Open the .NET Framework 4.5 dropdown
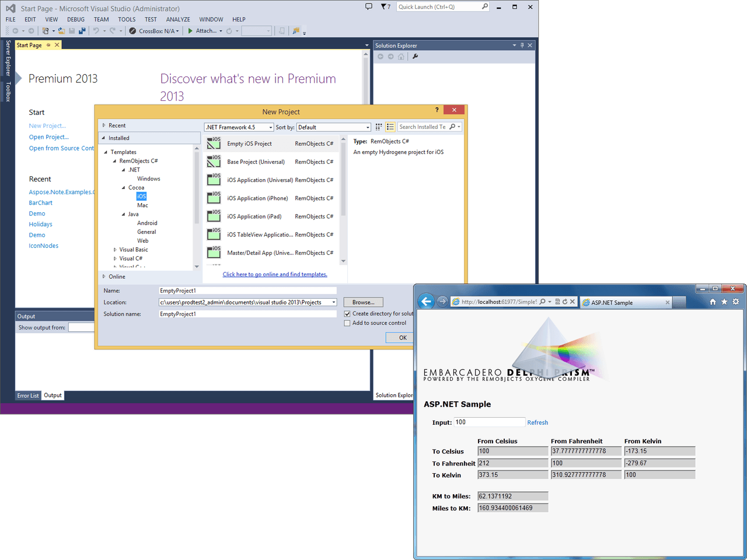 coord(239,127)
